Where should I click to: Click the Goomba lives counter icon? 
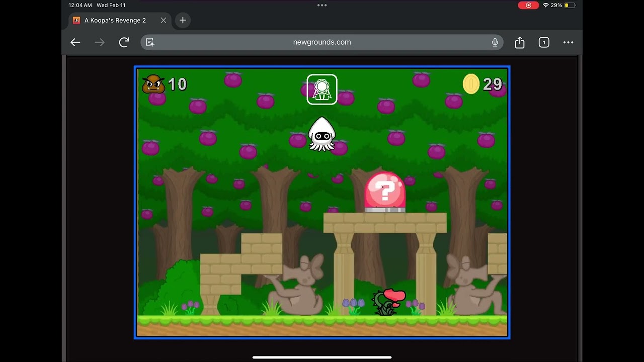pyautogui.click(x=153, y=84)
